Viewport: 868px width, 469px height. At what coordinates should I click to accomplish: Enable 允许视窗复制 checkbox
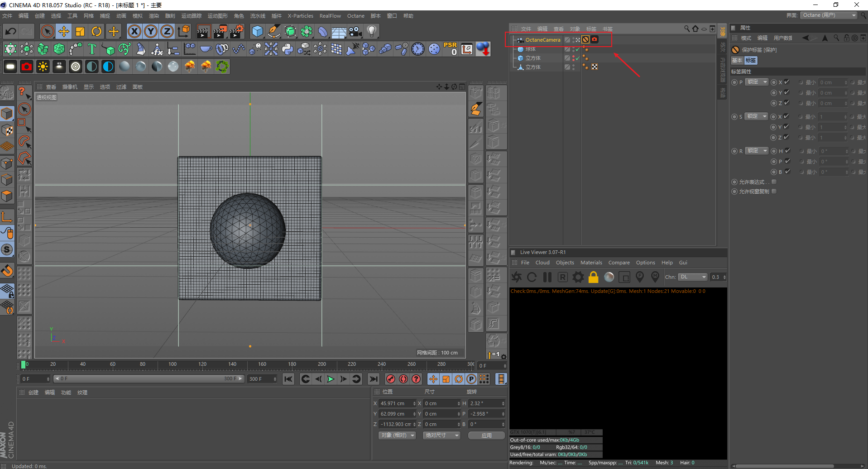(774, 191)
